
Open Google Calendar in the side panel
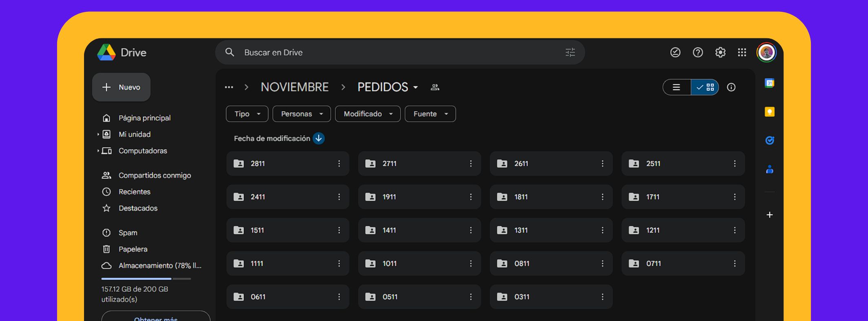click(769, 83)
